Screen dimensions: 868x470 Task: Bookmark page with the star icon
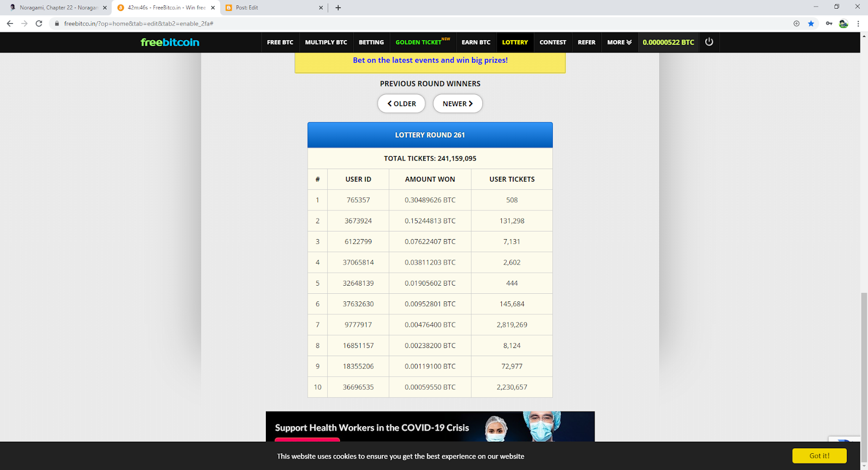[x=811, y=23]
